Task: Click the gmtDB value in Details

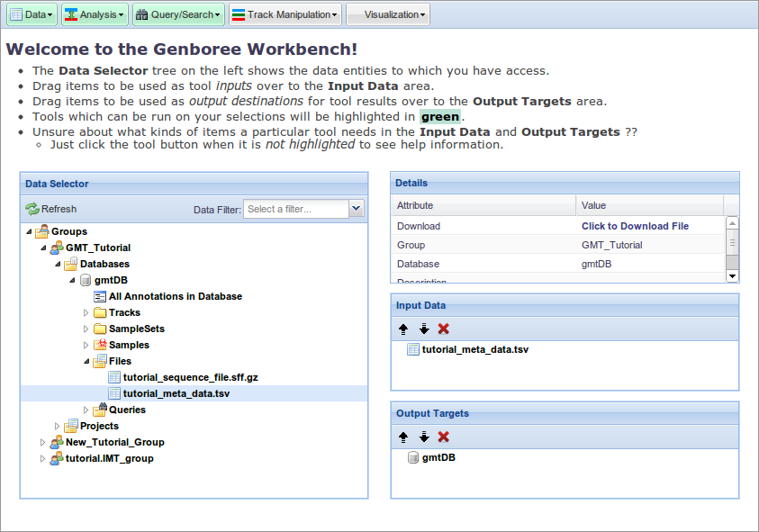Action: [x=596, y=264]
